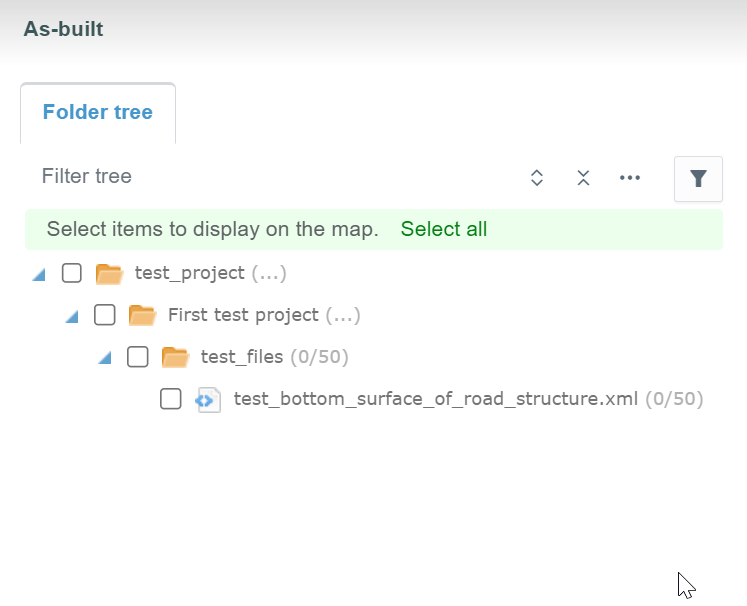The width and height of the screenshot is (747, 606).
Task: Tick the First test project checkbox
Action: [105, 315]
